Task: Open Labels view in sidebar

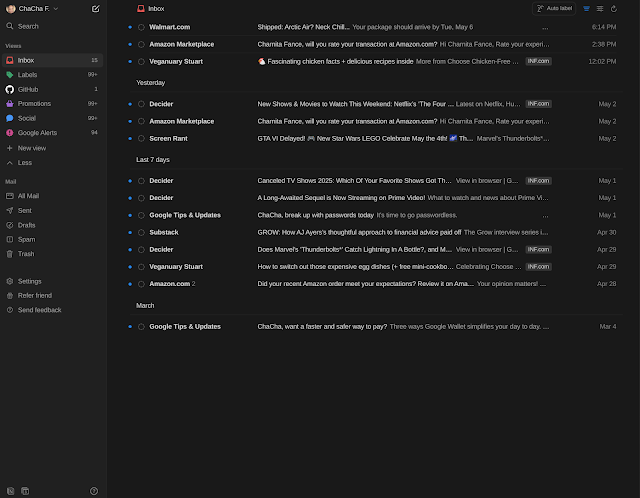Action: click(52, 75)
